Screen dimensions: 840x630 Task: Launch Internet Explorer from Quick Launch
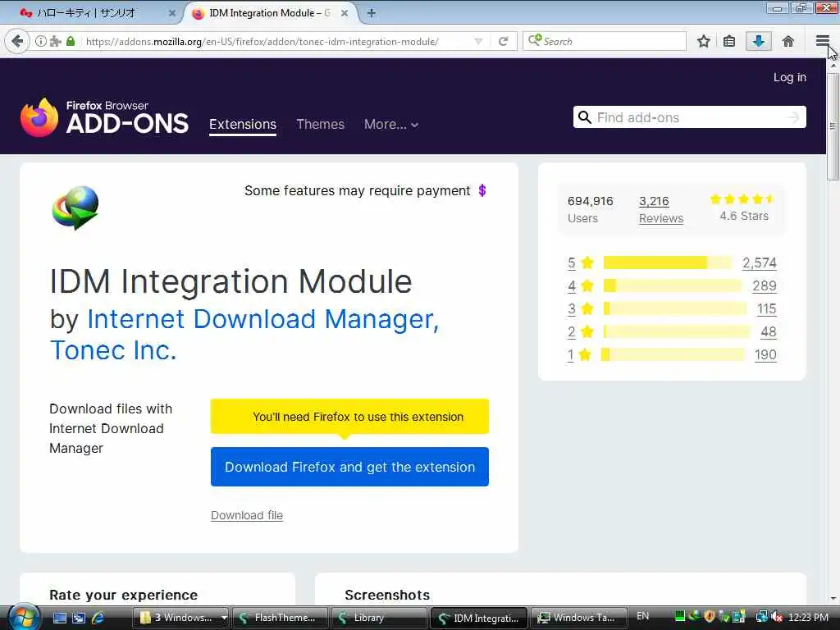98,618
